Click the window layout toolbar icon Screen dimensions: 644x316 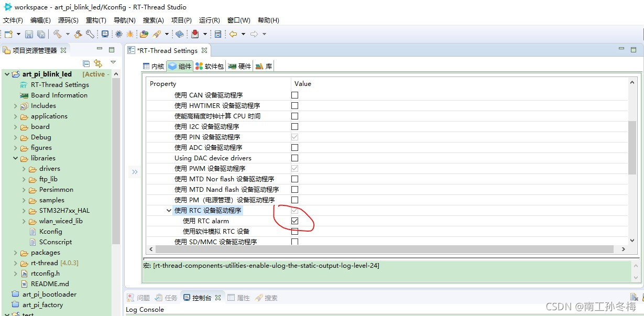click(218, 34)
